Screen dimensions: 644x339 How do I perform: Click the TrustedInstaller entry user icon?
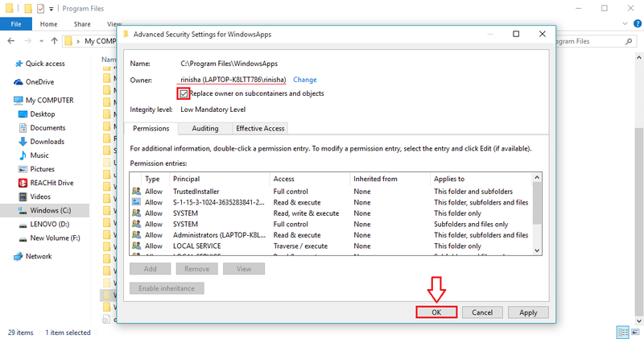click(x=136, y=192)
